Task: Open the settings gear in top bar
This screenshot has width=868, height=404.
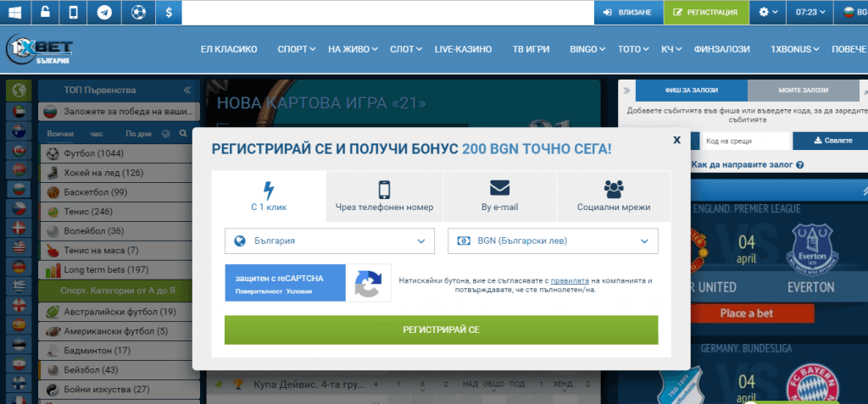Action: 769,13
